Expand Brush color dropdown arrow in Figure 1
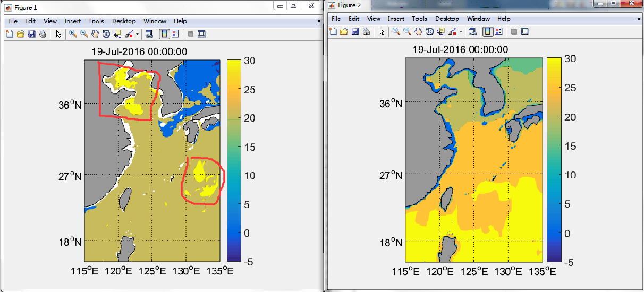Screen dimensions: 644x292 [138, 34]
